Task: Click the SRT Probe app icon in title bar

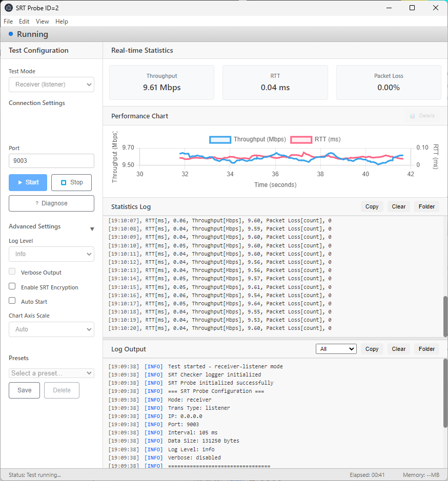Action: click(x=9, y=8)
